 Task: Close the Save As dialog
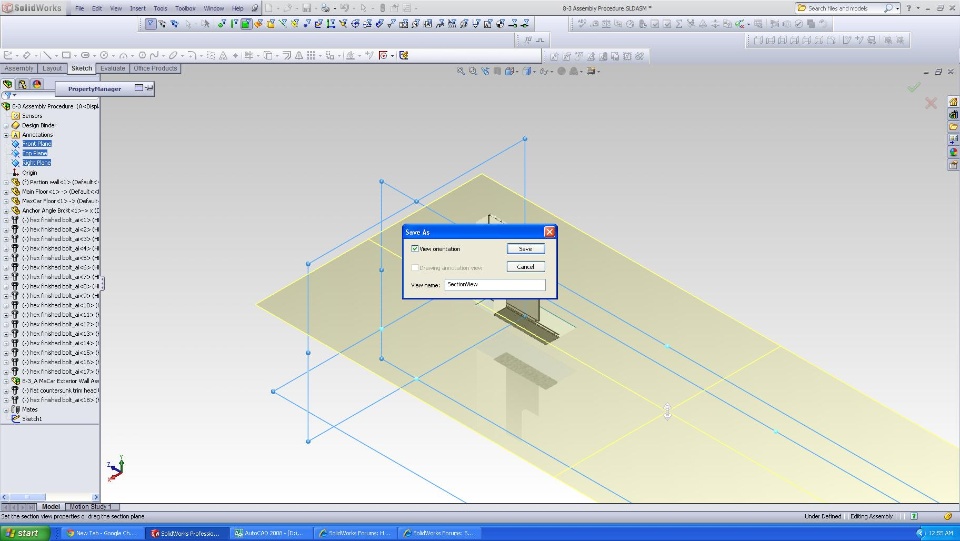click(549, 232)
